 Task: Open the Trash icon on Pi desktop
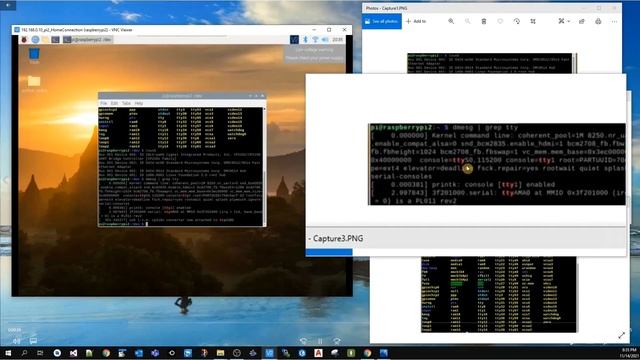[34, 55]
